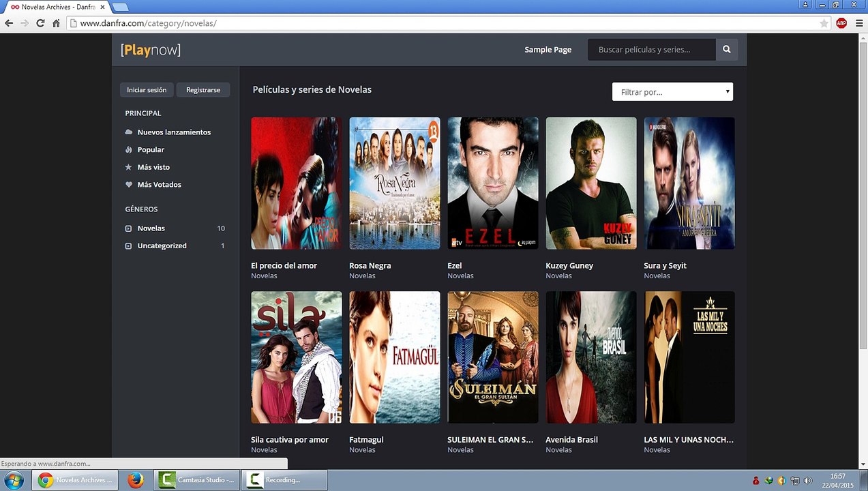
Task: Click the Kuzey Guney poster thumbnail
Action: (x=591, y=183)
